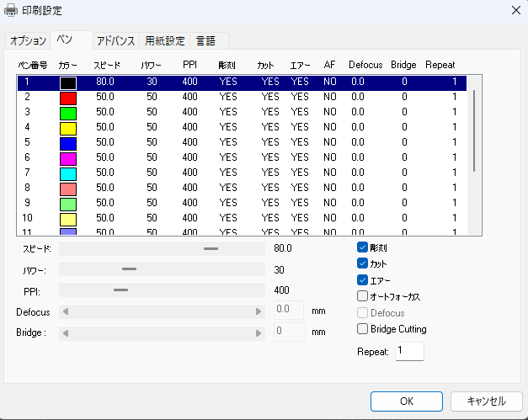Select the cyan swatch of pen 7
Image resolution: width=528 pixels, height=420 pixels.
tap(67, 172)
